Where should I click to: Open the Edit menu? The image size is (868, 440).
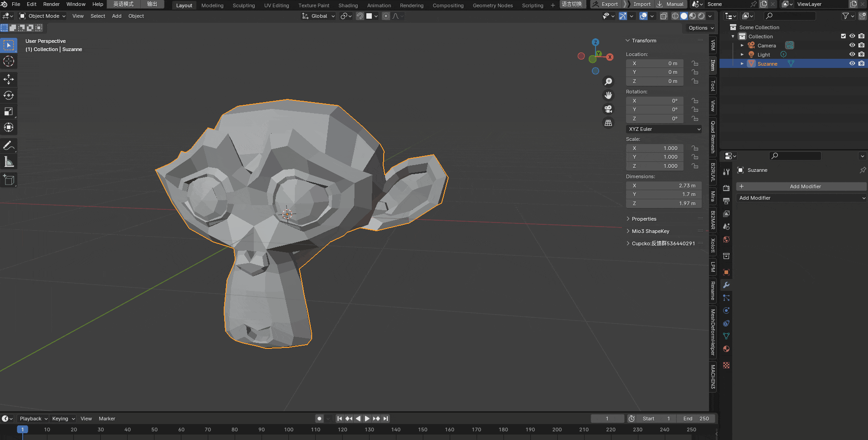point(31,4)
